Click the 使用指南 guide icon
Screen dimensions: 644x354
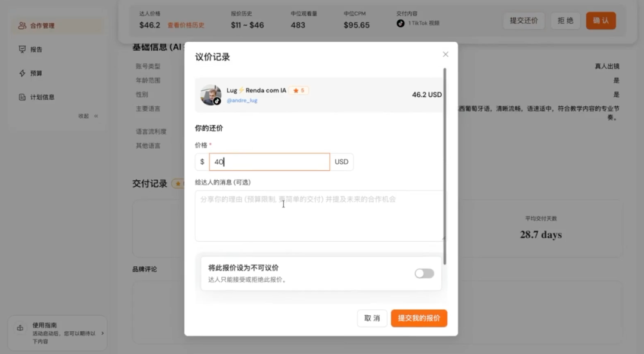click(x=20, y=328)
